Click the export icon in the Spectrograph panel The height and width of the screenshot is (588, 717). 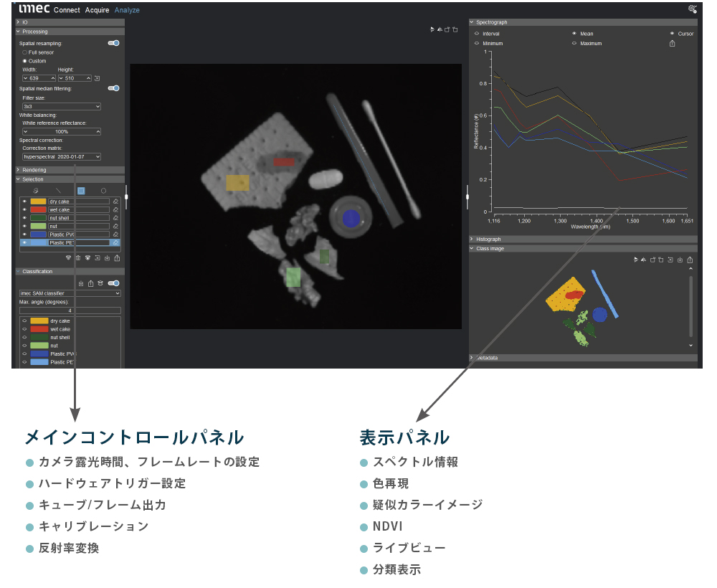point(673,44)
